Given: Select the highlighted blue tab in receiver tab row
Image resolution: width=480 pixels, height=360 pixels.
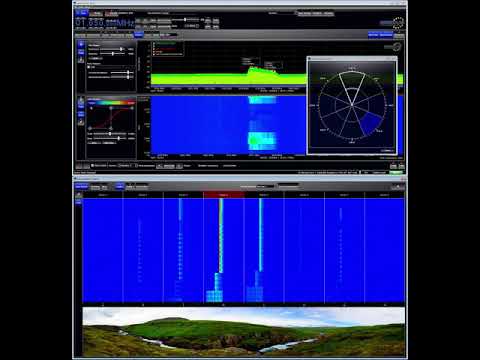Looking at the screenshot, I should pos(139,35).
